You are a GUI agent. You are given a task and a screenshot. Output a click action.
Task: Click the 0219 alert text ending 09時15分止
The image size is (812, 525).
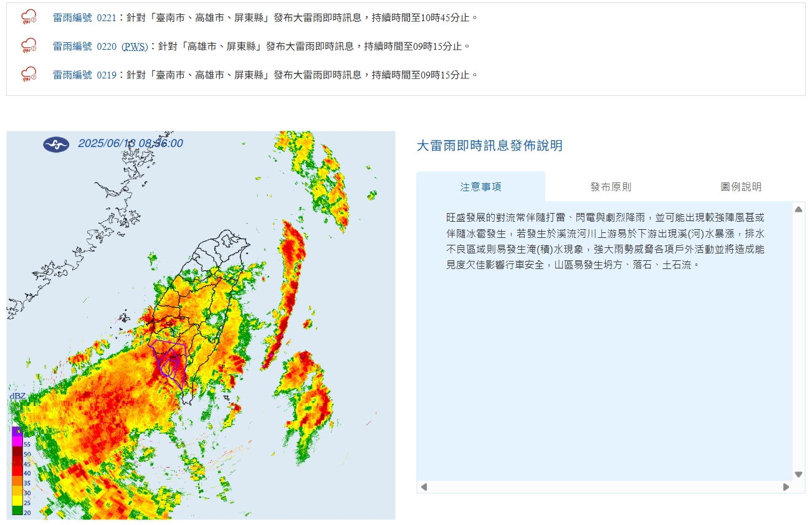click(x=303, y=75)
